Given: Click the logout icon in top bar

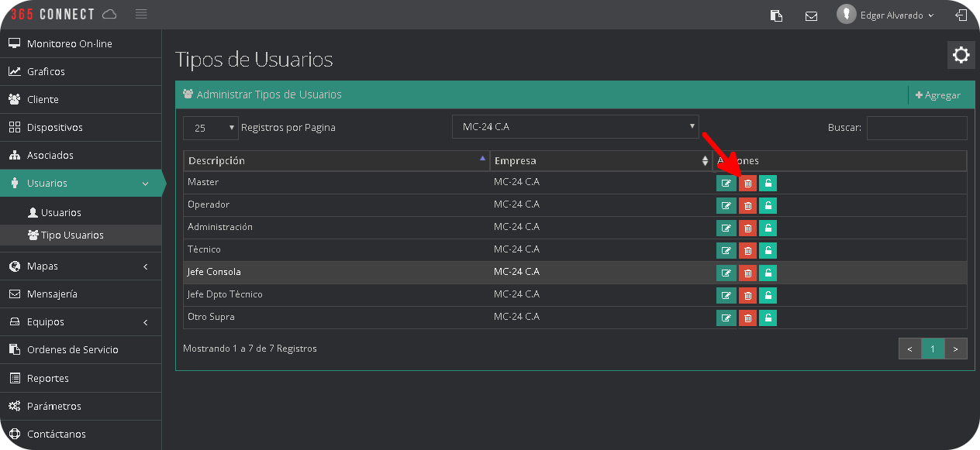Looking at the screenshot, I should 961,15.
